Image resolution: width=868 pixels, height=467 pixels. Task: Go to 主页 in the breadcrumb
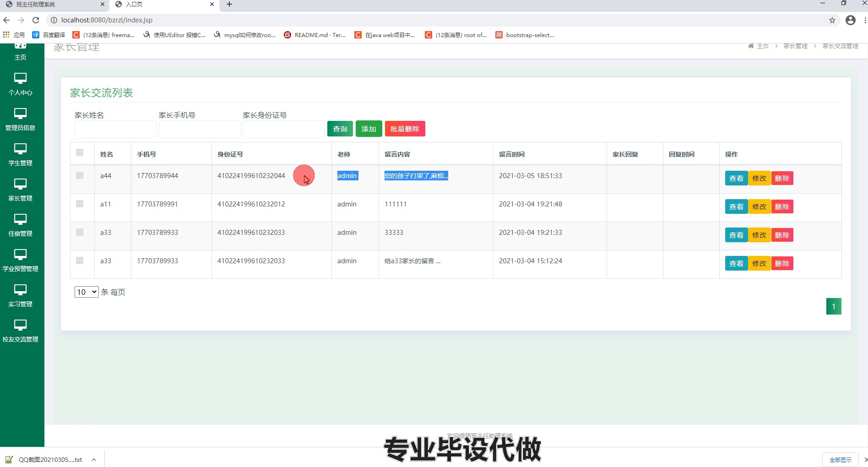762,46
